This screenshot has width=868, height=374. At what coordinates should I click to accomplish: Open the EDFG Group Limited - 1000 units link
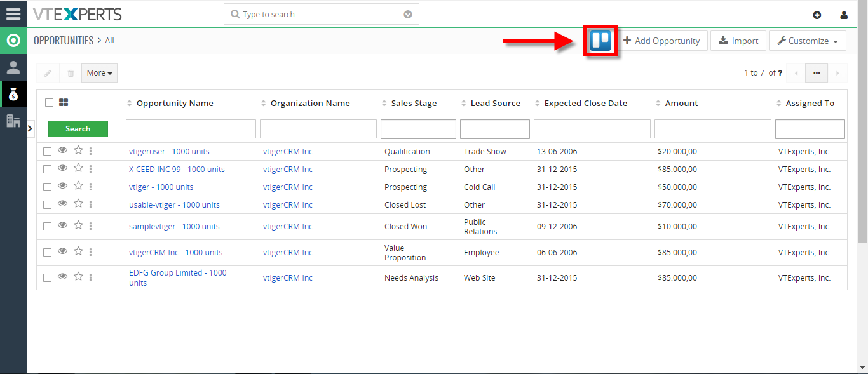(x=178, y=278)
